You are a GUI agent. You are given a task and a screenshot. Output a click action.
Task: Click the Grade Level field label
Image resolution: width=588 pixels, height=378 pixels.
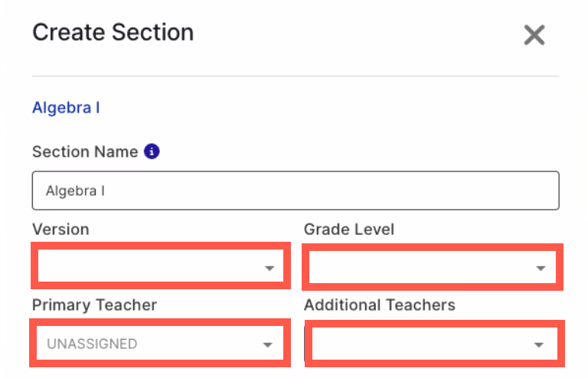click(x=349, y=230)
